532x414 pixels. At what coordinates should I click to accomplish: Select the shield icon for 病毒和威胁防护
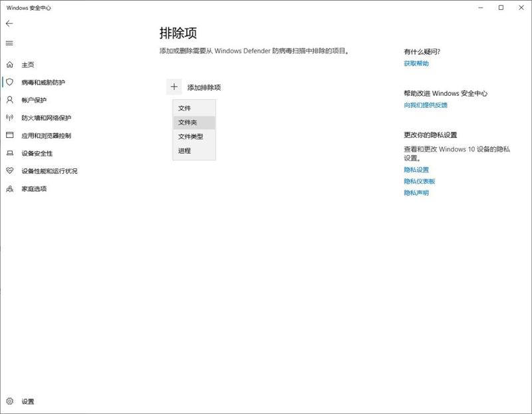[9, 82]
